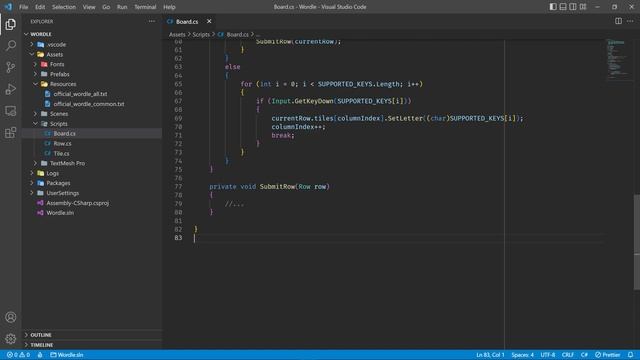Click the editor vertical scrollbar thumb
This screenshot has width=640, height=360.
coord(637,242)
